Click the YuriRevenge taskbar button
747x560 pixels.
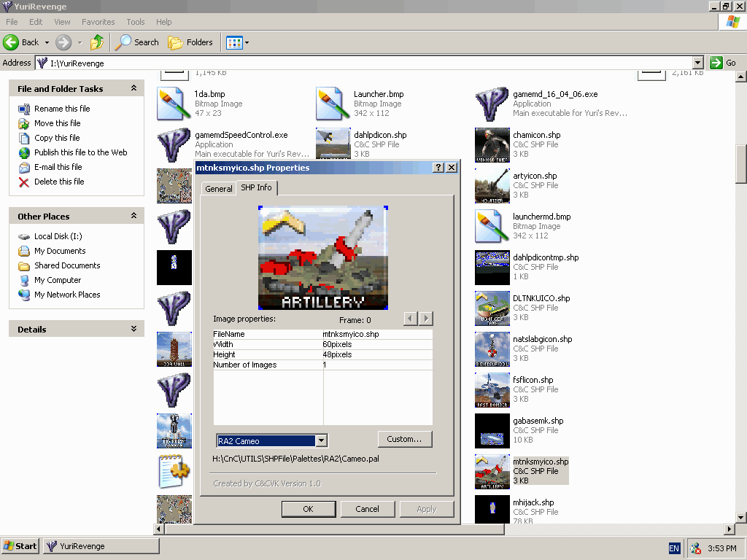click(x=101, y=546)
